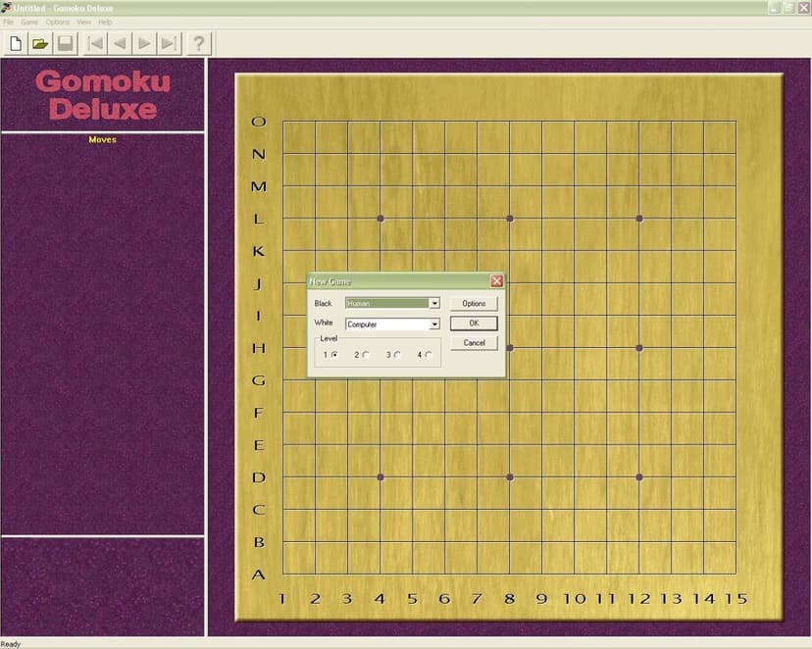This screenshot has width=812, height=649.
Task: Open a saved game with the folder icon
Action: pos(40,43)
